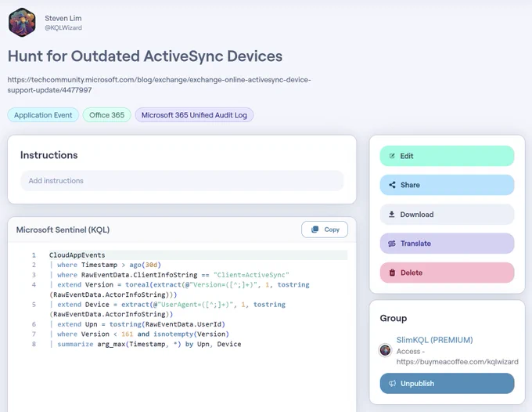Click the 'extend Upn = tostring' code line

point(138,324)
